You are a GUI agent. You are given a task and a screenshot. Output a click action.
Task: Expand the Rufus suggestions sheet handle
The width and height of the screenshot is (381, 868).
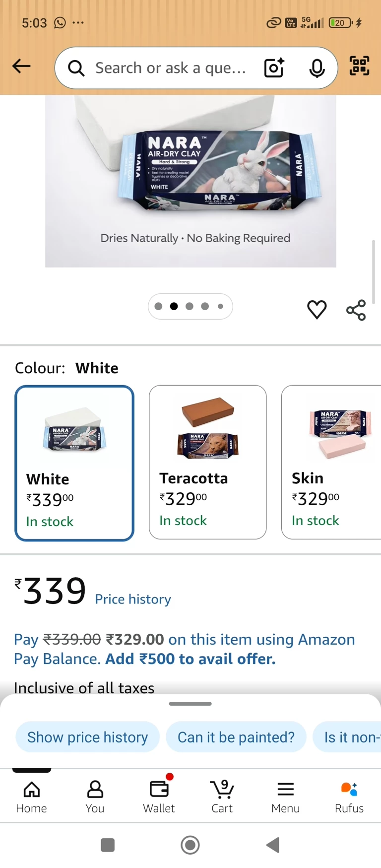[190, 704]
